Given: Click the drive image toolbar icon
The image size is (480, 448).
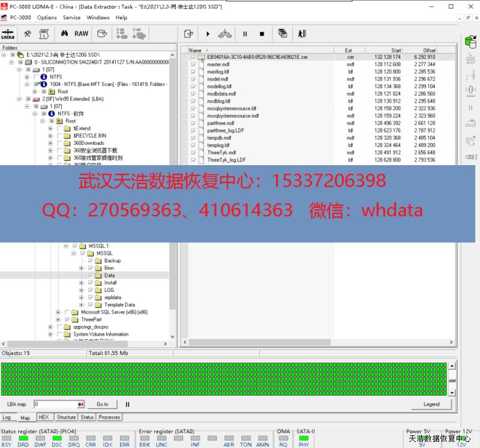Looking at the screenshot, I should [x=102, y=34].
